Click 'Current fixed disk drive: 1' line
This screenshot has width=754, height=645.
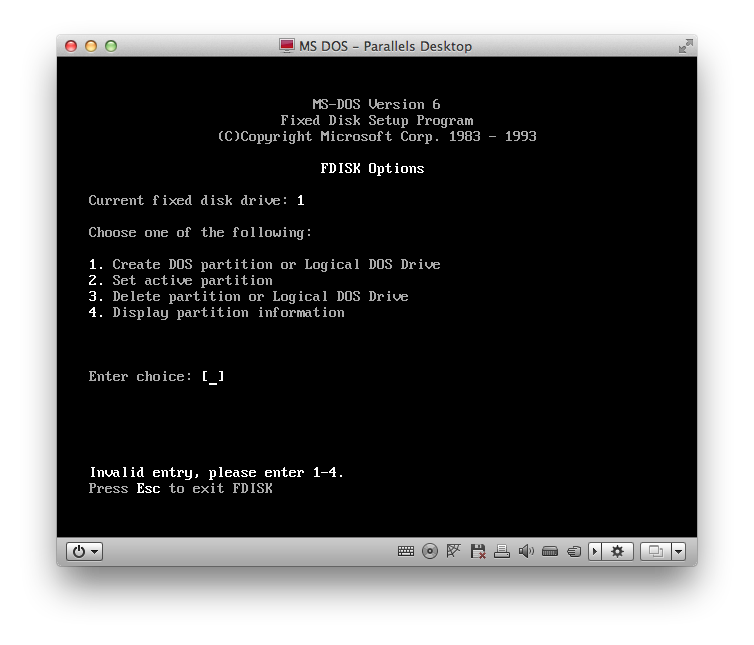(196, 201)
